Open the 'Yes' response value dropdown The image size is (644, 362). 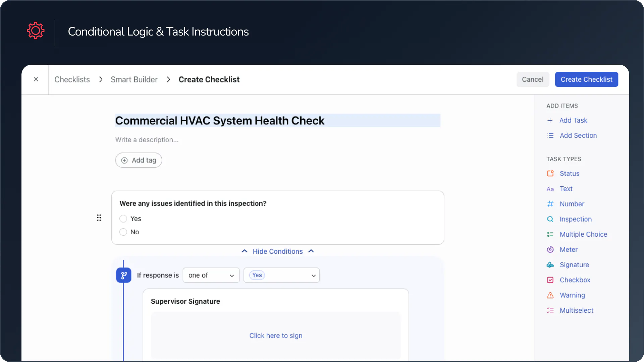click(x=281, y=275)
